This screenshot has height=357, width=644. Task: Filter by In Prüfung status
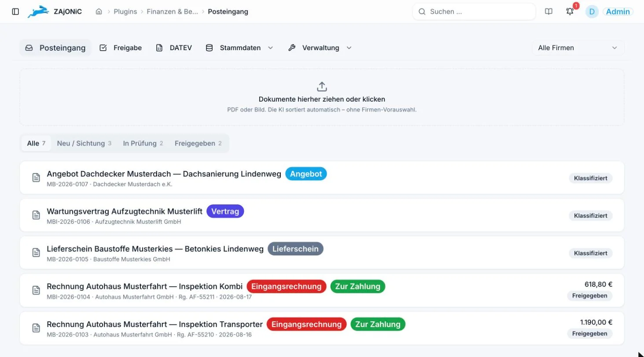click(x=143, y=143)
